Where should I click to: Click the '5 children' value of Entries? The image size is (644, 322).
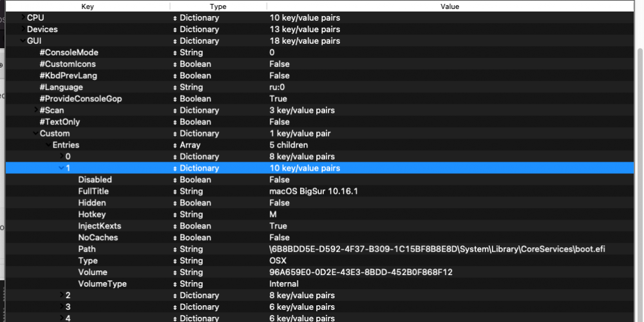coord(289,145)
